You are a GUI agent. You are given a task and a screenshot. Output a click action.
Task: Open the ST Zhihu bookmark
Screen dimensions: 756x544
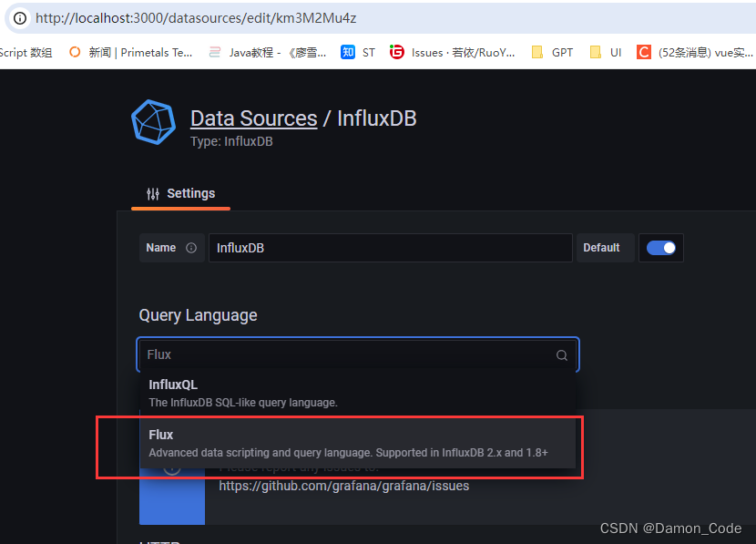pos(358,52)
